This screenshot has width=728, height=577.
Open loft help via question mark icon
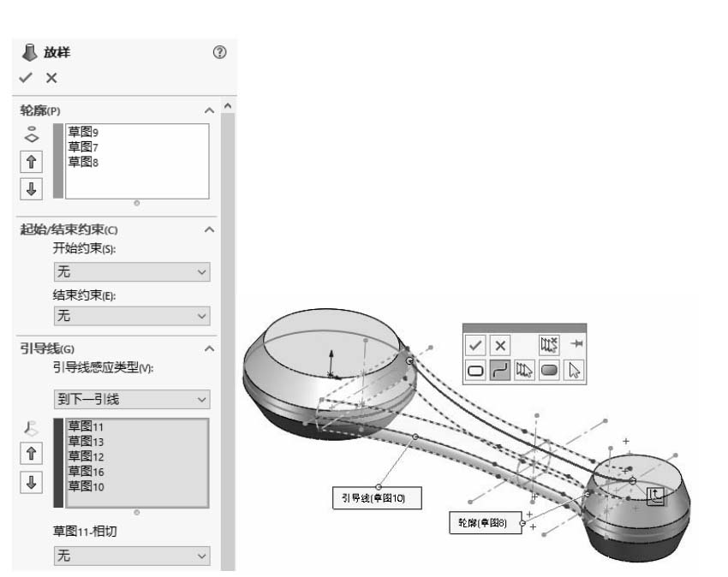(x=221, y=51)
